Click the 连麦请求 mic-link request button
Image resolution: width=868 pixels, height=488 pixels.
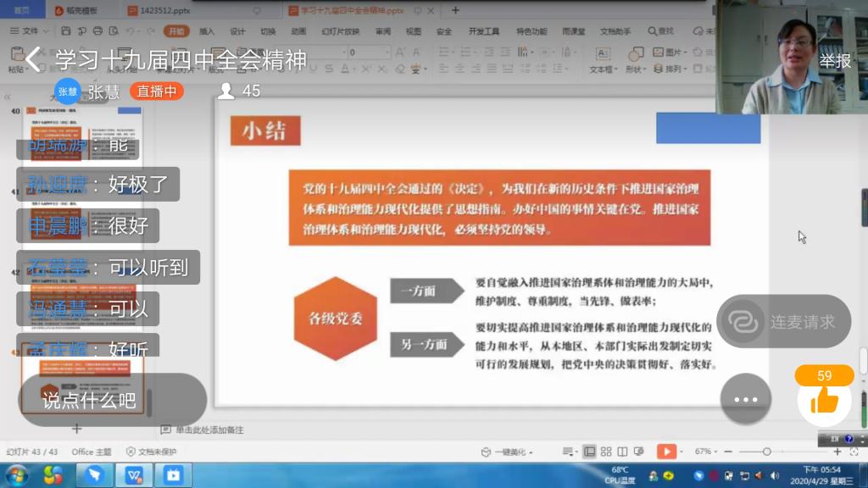coord(784,321)
